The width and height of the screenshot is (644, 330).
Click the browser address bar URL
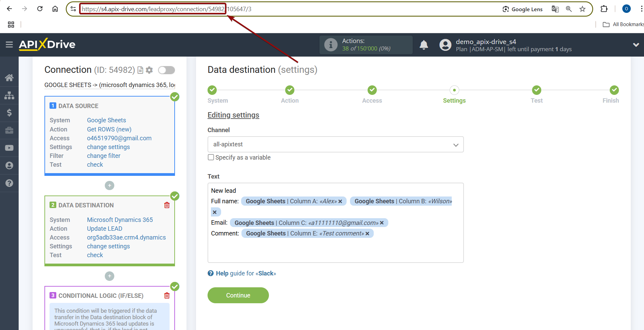point(167,9)
